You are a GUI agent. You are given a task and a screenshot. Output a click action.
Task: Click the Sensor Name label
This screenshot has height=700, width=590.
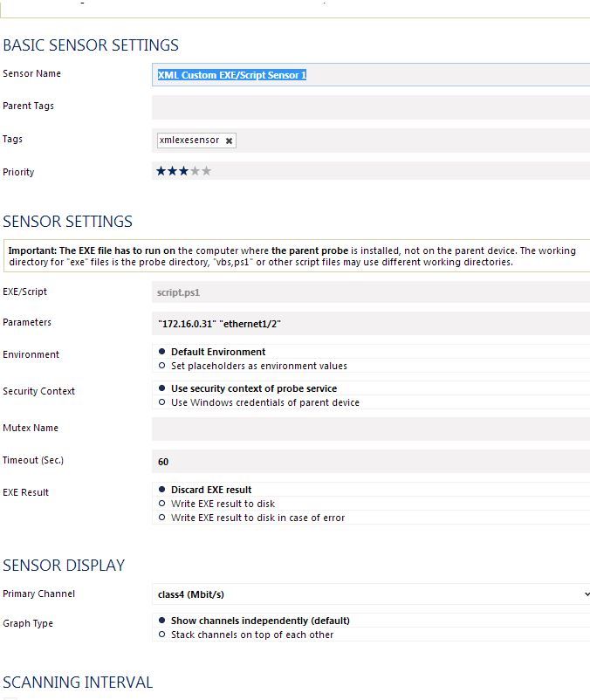[31, 73]
